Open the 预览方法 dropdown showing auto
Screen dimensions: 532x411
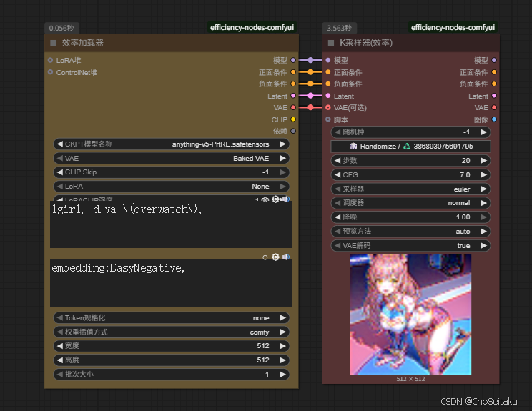(x=410, y=232)
